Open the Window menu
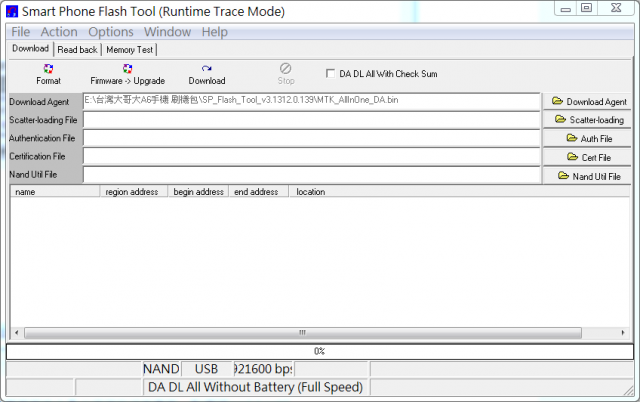Viewport: 640px width, 402px height. click(167, 32)
